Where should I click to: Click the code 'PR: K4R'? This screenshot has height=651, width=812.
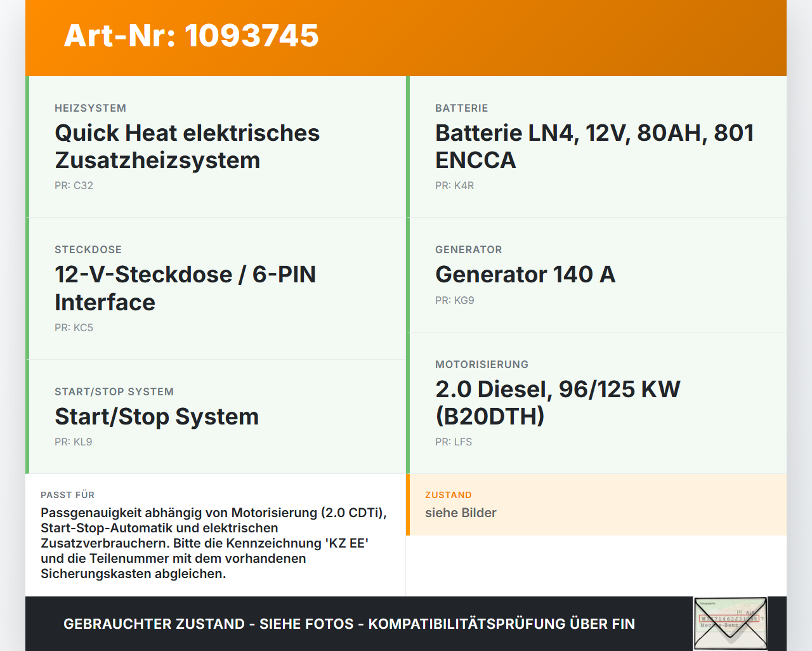tap(454, 185)
